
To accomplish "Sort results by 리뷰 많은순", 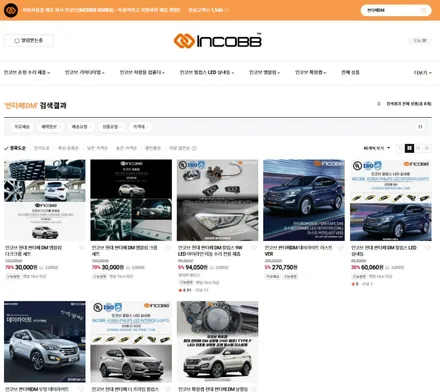I will [x=179, y=148].
